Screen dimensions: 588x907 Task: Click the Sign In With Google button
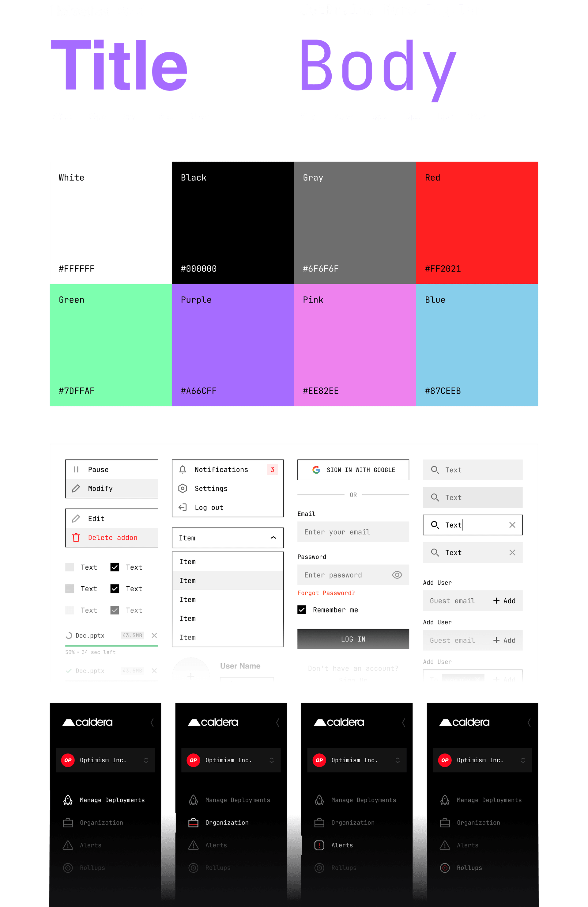pos(353,470)
